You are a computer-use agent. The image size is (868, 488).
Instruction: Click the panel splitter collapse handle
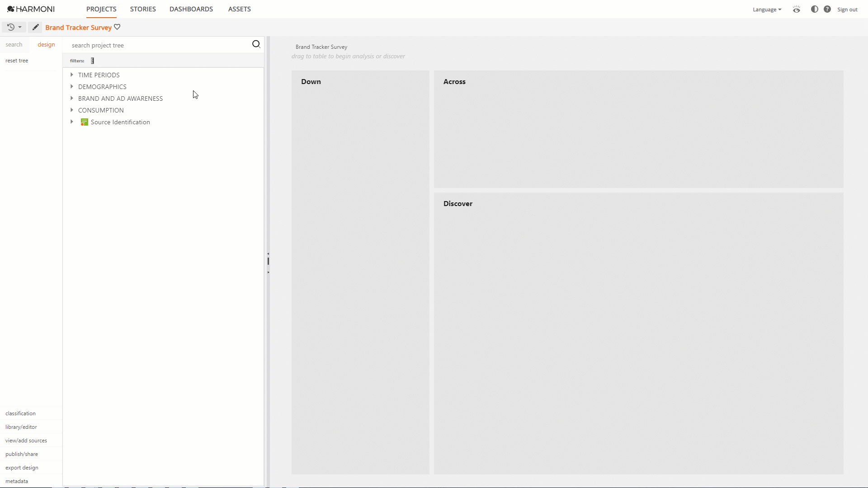click(x=268, y=261)
